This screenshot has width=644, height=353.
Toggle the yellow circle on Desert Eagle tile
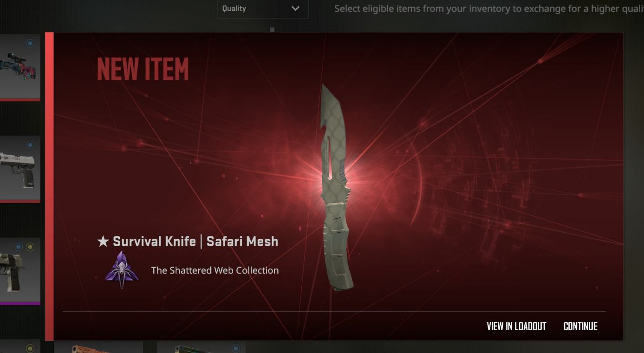tap(30, 247)
